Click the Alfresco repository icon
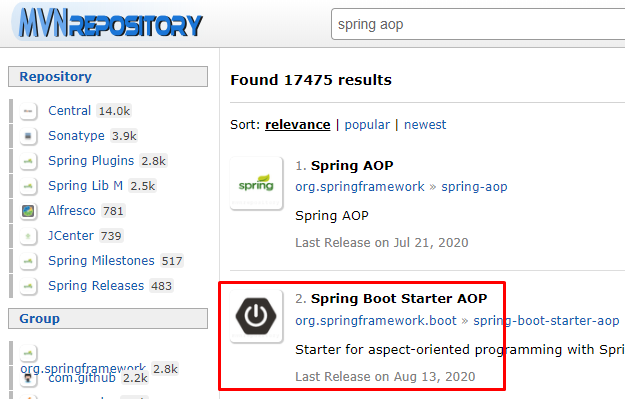 click(28, 211)
